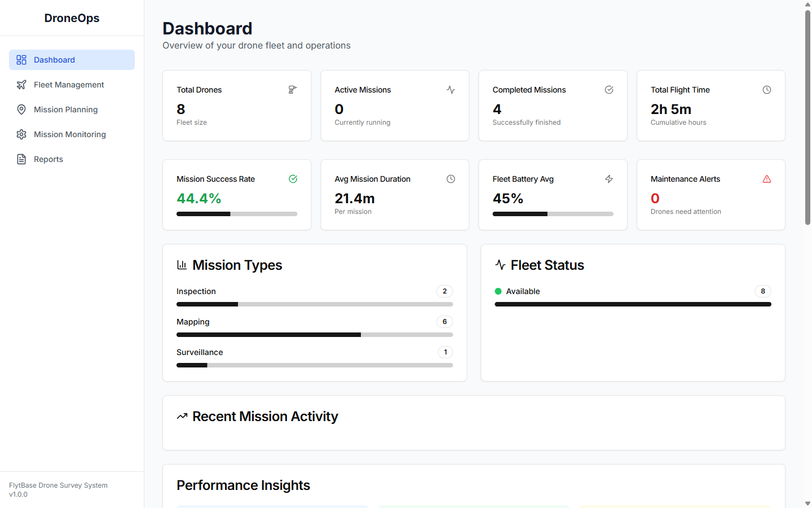The height and width of the screenshot is (508, 812).
Task: Click the Mapping label
Action: click(193, 322)
